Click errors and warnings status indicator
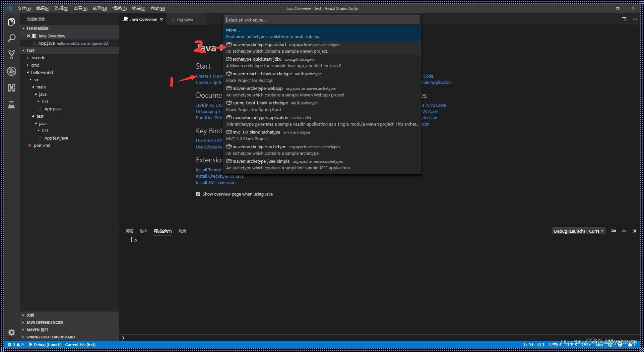Viewport: 644px width, 352px height. (x=16, y=345)
